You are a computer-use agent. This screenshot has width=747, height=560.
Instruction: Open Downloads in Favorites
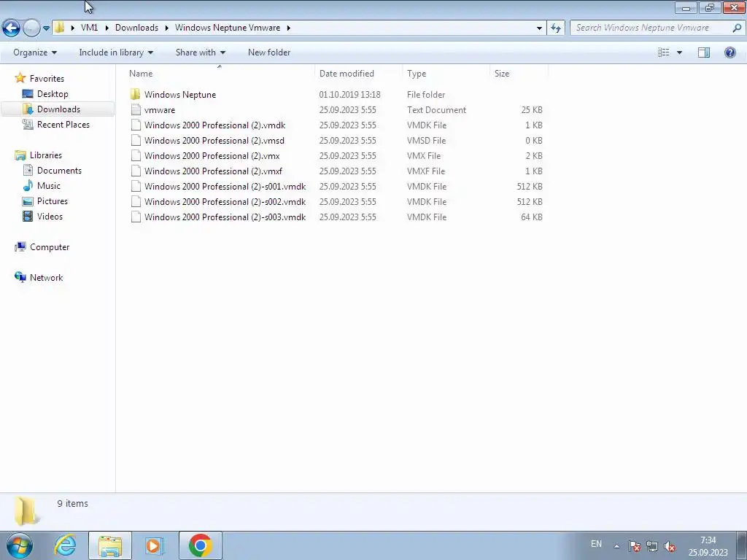pos(58,109)
